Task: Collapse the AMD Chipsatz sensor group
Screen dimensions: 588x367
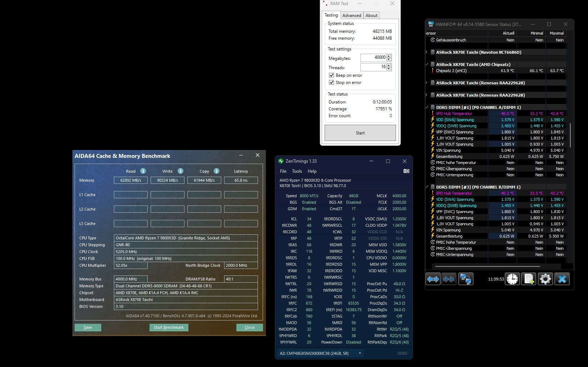Action: pos(427,65)
